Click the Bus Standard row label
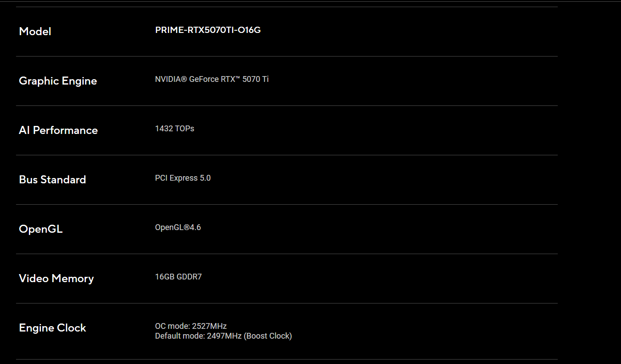 pyautogui.click(x=52, y=180)
